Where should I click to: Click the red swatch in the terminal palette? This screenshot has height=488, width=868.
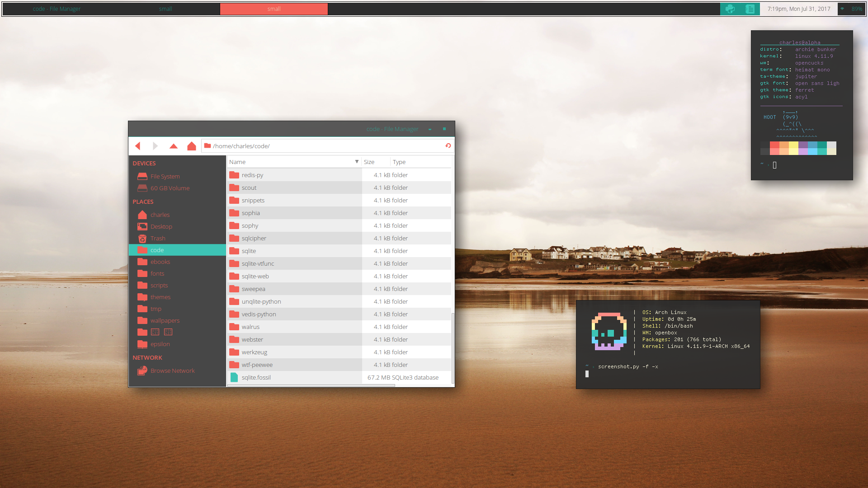774,145
